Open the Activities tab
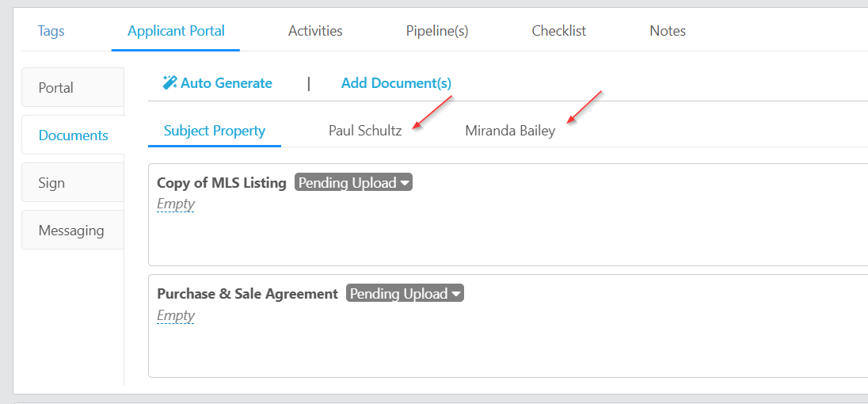Image resolution: width=868 pixels, height=404 pixels. click(x=315, y=30)
